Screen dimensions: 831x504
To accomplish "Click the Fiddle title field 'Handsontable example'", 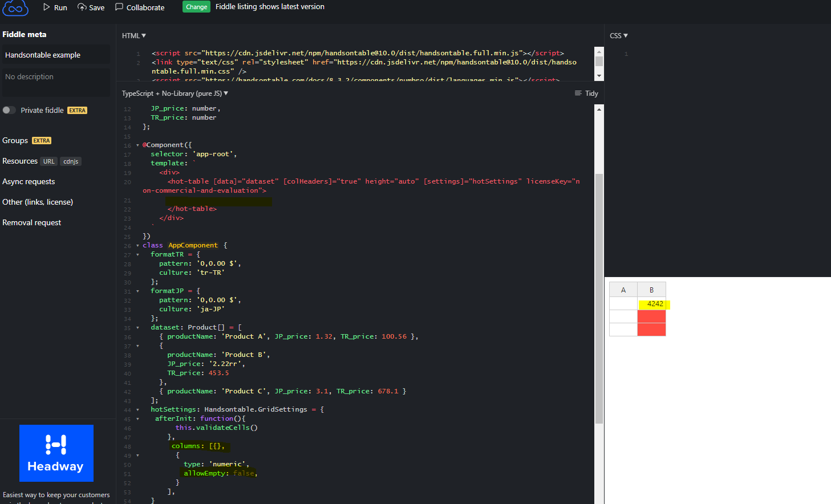I will [56, 55].
